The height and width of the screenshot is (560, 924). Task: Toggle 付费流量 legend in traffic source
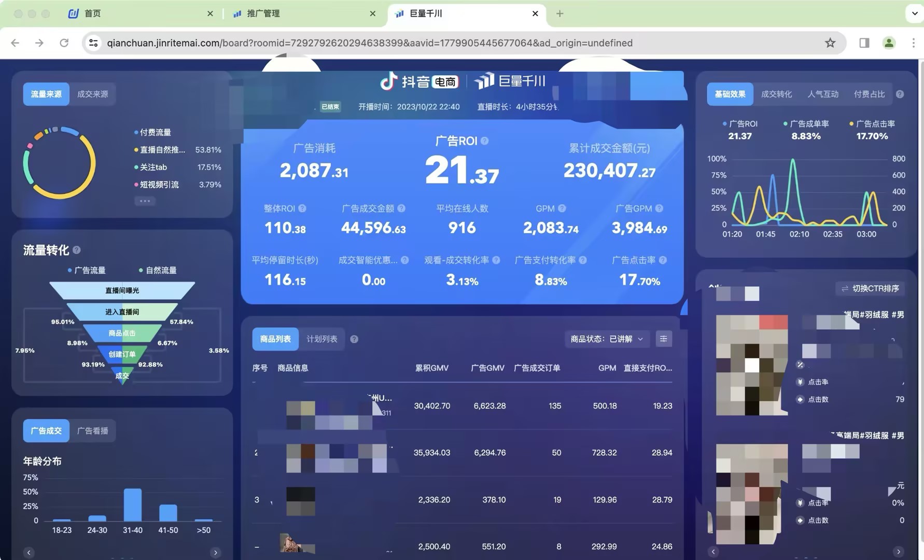152,132
